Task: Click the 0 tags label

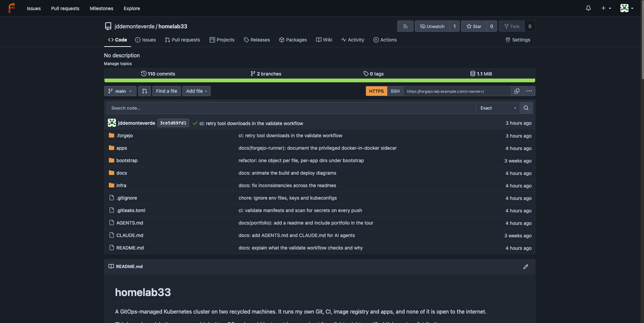Action: (373, 74)
